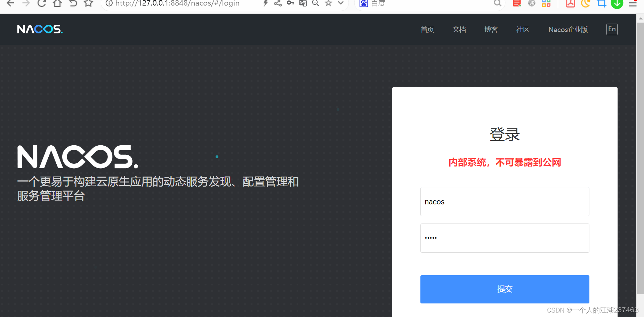The height and width of the screenshot is (317, 644).
Task: Open the green download arrow icon
Action: 617,3
